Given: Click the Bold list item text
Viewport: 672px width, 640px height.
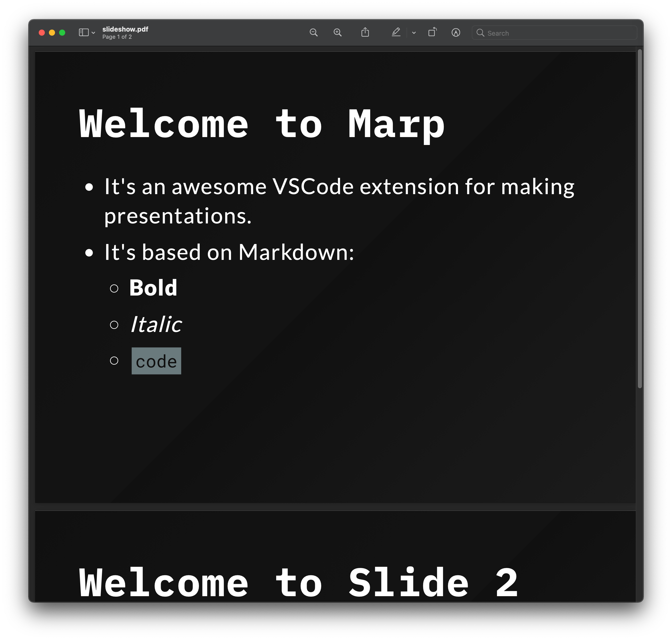Looking at the screenshot, I should click(153, 288).
